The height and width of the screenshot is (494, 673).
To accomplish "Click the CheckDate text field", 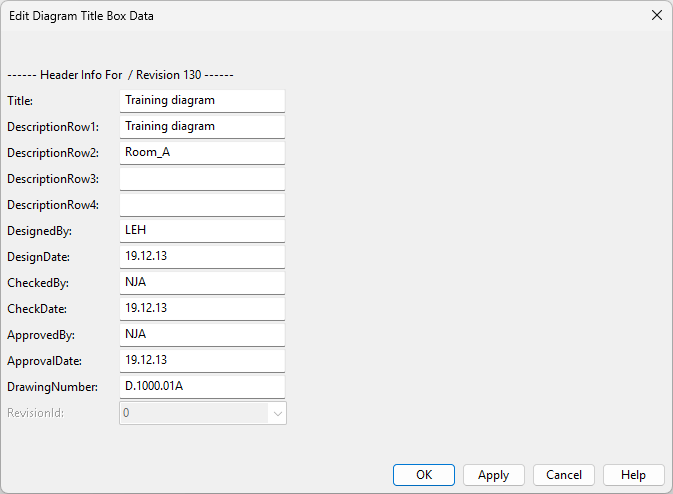I will [202, 308].
